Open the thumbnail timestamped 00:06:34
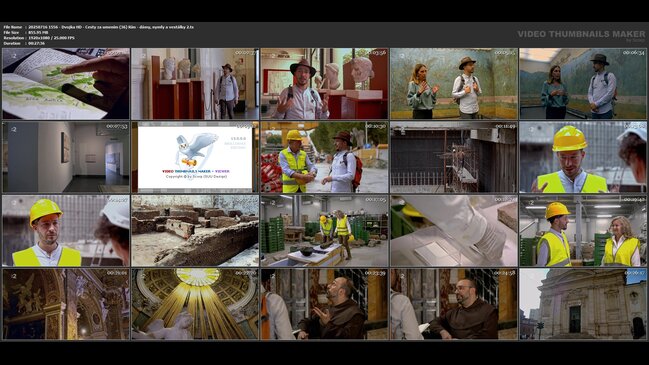The width and height of the screenshot is (649, 365). (583, 84)
